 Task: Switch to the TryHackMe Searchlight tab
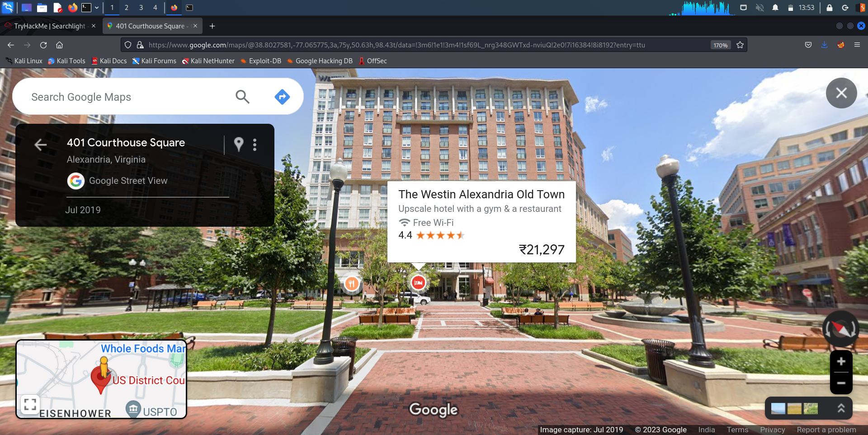click(50, 26)
